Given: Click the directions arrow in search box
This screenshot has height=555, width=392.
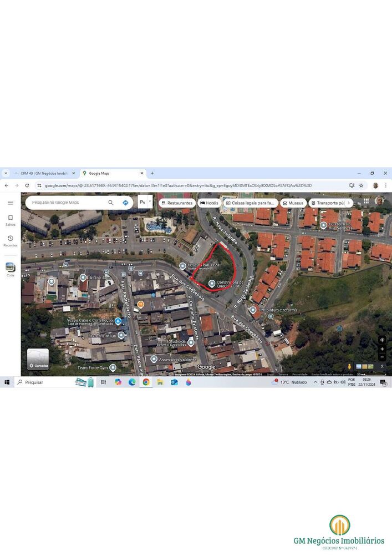Looking at the screenshot, I should (x=125, y=203).
